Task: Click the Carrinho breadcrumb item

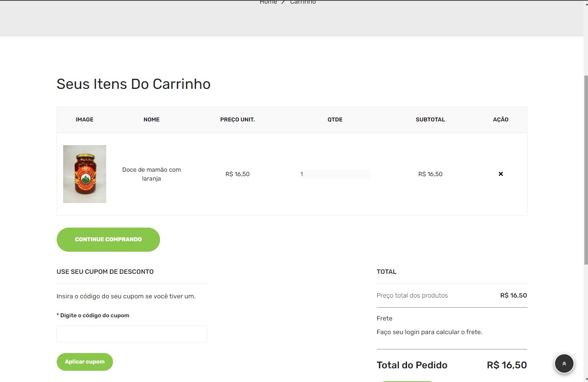Action: [303, 2]
